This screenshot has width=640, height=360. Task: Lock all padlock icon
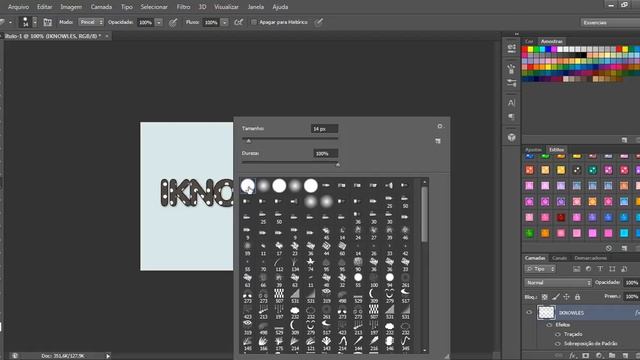(577, 297)
